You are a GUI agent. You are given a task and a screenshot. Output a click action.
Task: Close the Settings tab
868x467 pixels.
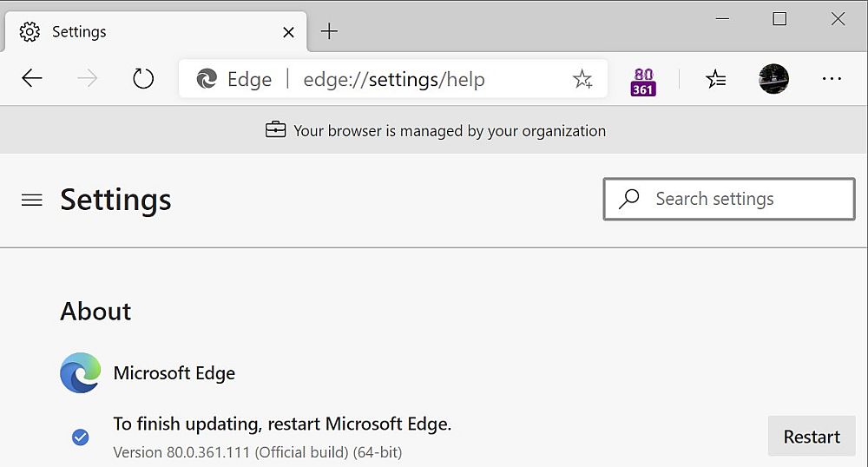coord(289,32)
